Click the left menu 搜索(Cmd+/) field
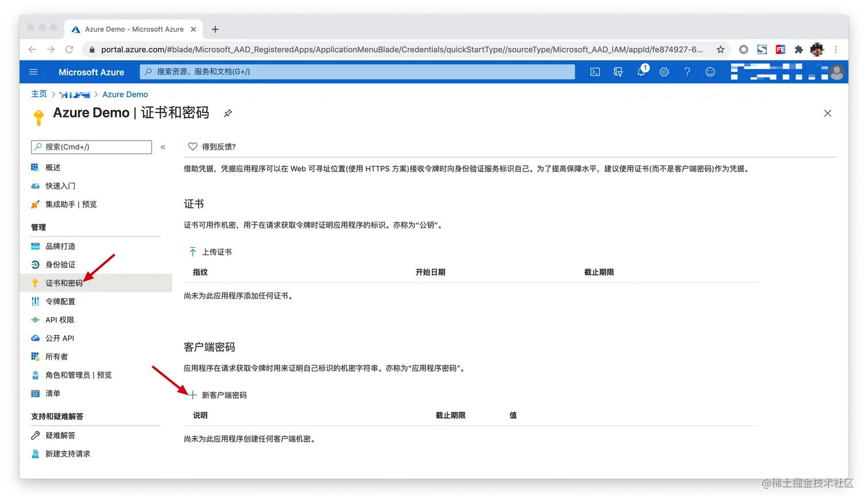Viewport: 868px width, 503px height. 91,147
